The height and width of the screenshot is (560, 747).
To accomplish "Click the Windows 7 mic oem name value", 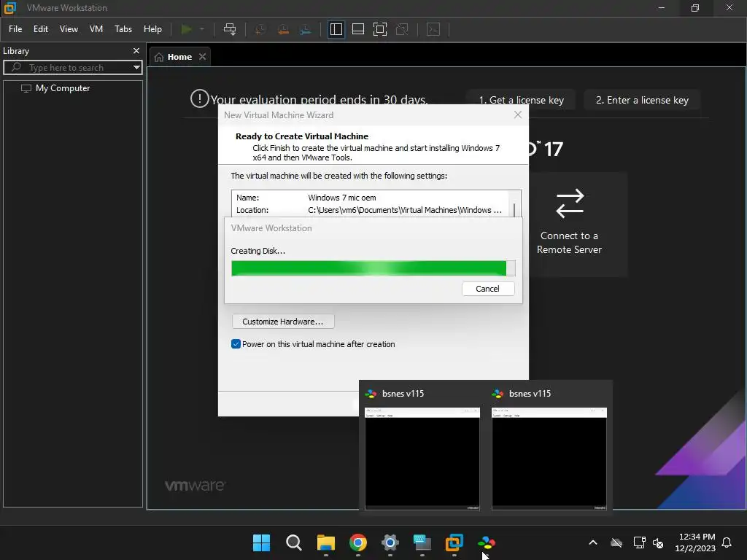I will pyautogui.click(x=341, y=198).
